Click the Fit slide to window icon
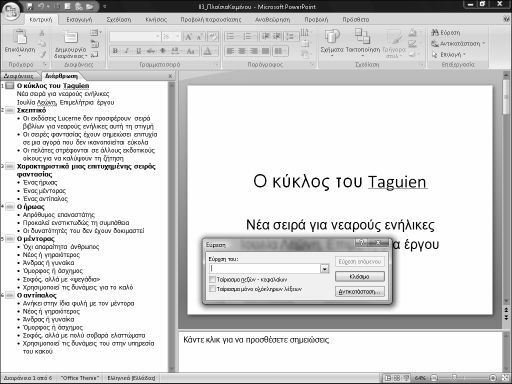Image resolution: width=512 pixels, height=384 pixels. 505,378
